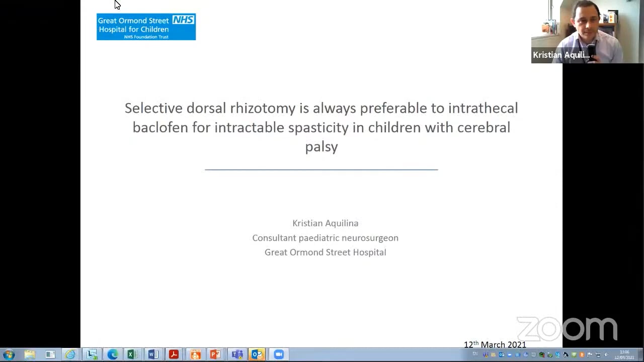Open network status icon in tray
This screenshot has height=362, width=644.
598,355
